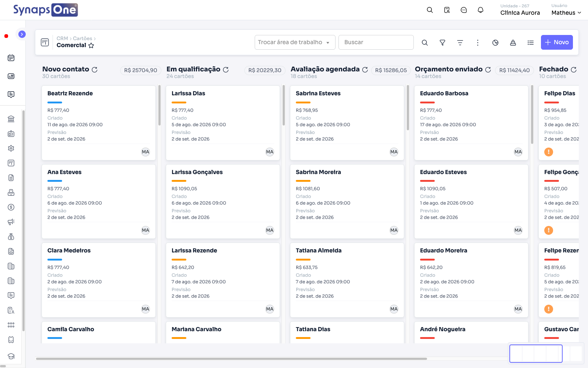Switch to list view icon
588x368 pixels.
[x=531, y=43]
